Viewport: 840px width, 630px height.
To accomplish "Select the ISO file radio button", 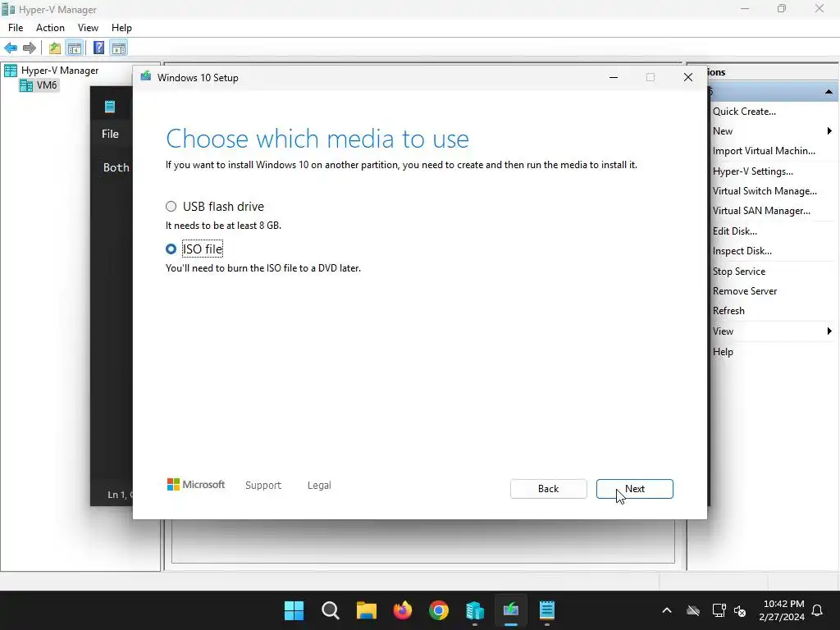I will coord(171,249).
